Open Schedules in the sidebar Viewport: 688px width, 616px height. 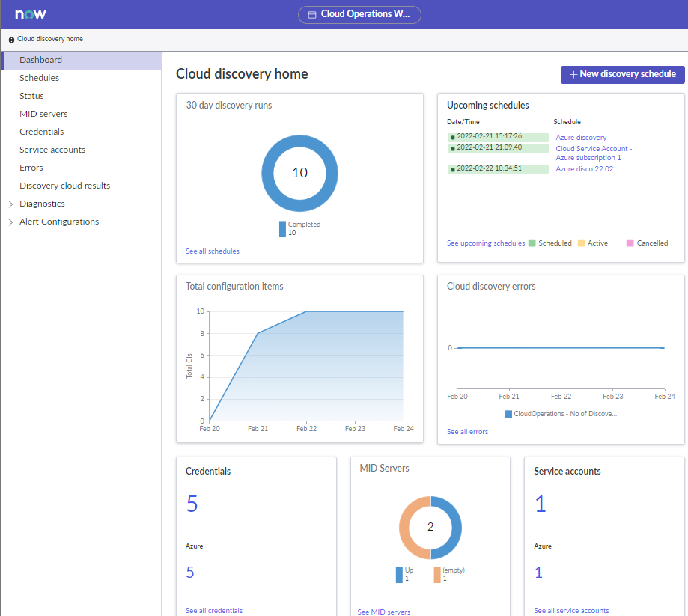[39, 78]
